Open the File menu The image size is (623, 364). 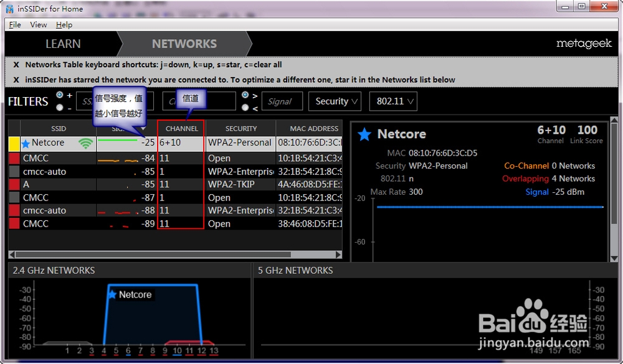pyautogui.click(x=15, y=25)
